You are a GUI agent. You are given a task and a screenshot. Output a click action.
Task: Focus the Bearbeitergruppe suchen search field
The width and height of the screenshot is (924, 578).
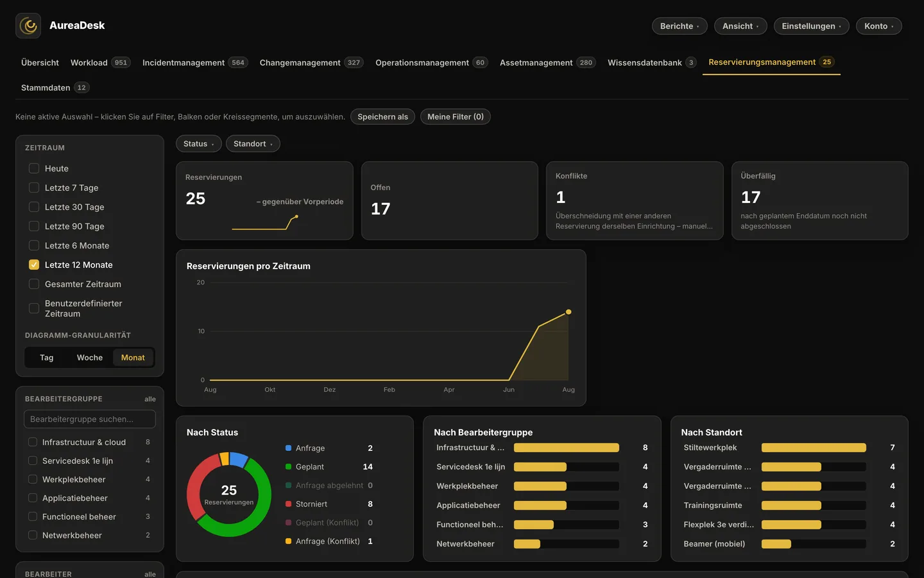(90, 419)
